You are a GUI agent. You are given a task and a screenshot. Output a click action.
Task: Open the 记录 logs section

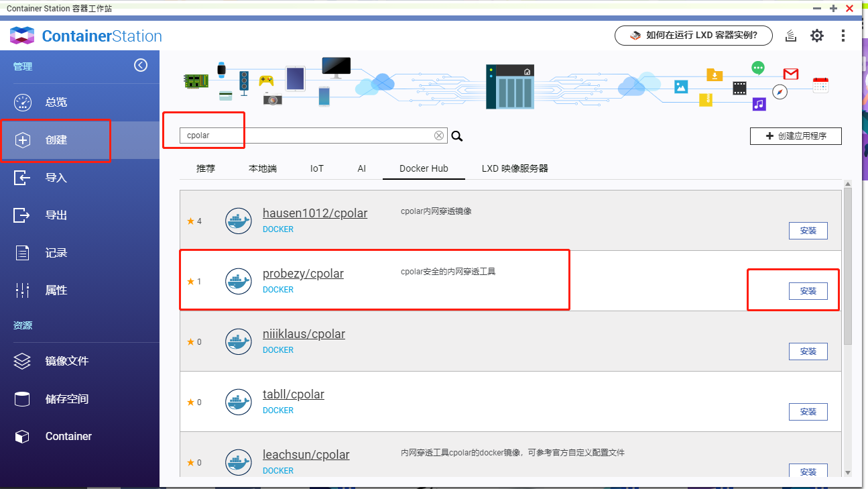tap(80, 253)
